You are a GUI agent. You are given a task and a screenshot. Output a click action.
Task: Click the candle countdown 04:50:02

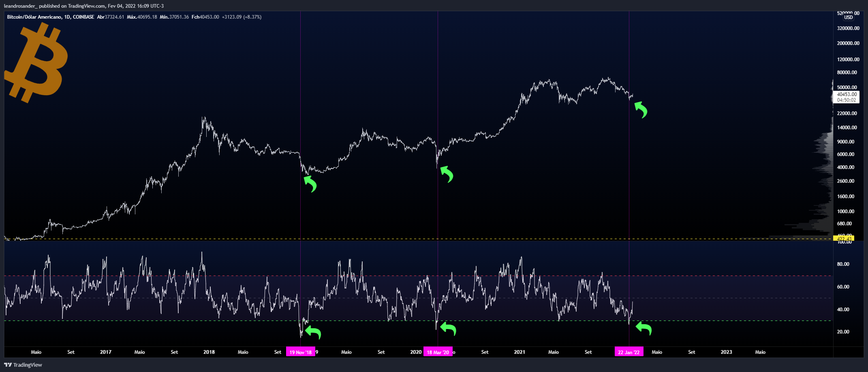click(847, 100)
